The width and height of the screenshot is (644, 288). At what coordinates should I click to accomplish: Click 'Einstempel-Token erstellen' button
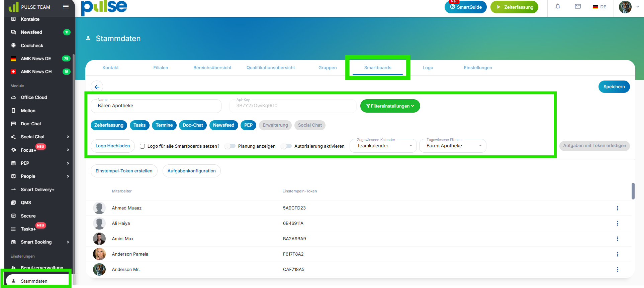(124, 171)
